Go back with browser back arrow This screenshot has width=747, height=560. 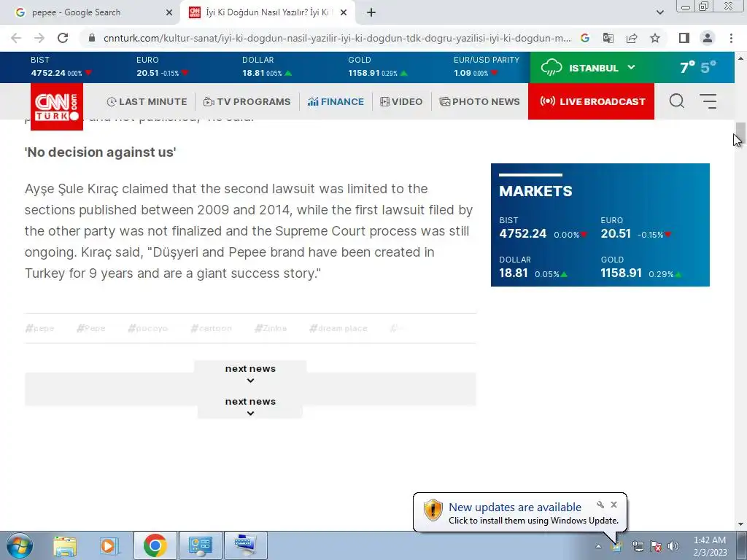pos(16,38)
